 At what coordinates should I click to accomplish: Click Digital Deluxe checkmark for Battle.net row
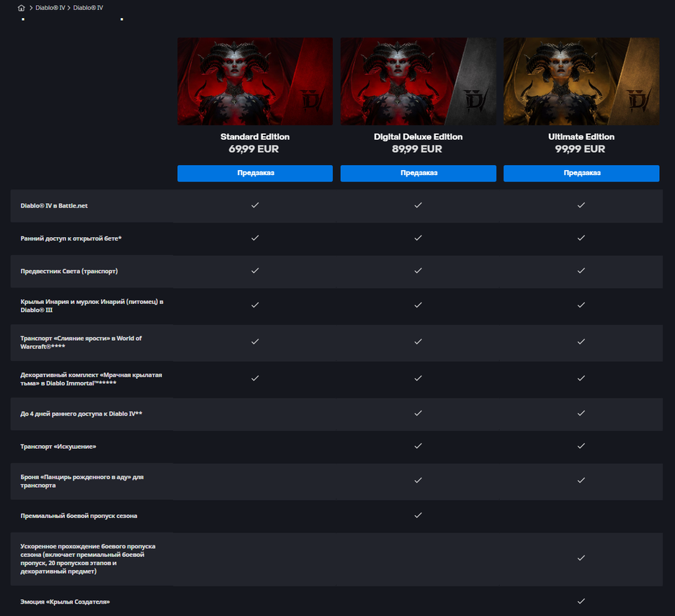point(418,205)
